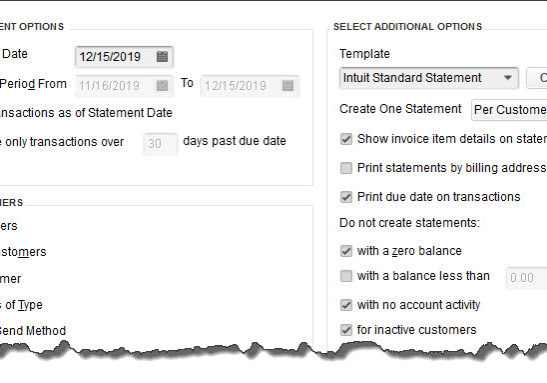Open calendar icon for Period From date

(x=162, y=85)
